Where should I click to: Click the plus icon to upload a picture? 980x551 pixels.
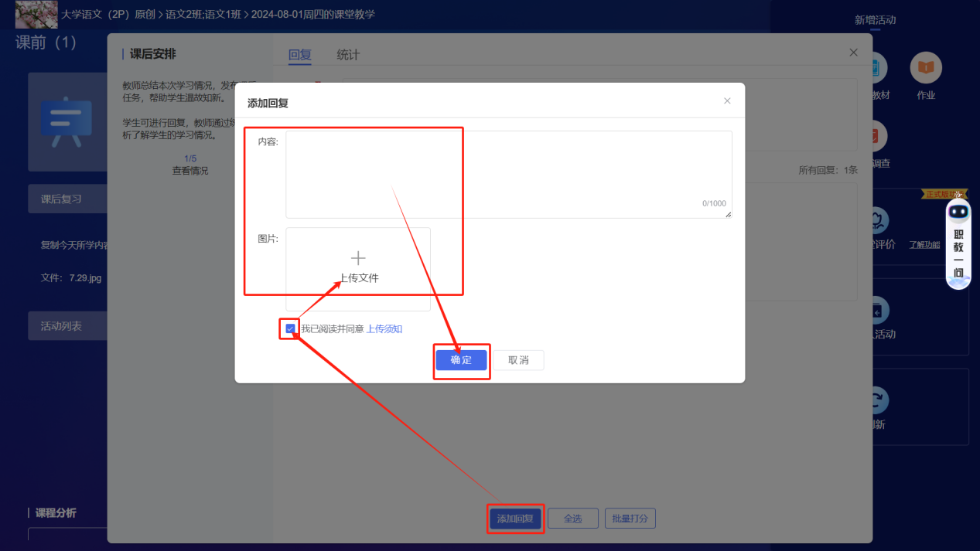pos(358,258)
